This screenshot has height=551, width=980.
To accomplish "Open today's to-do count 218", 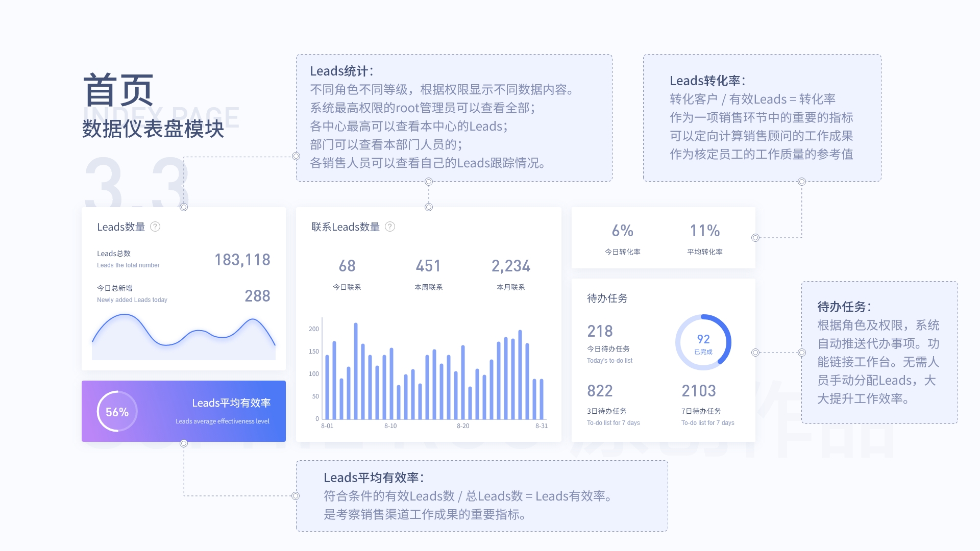I will [600, 331].
